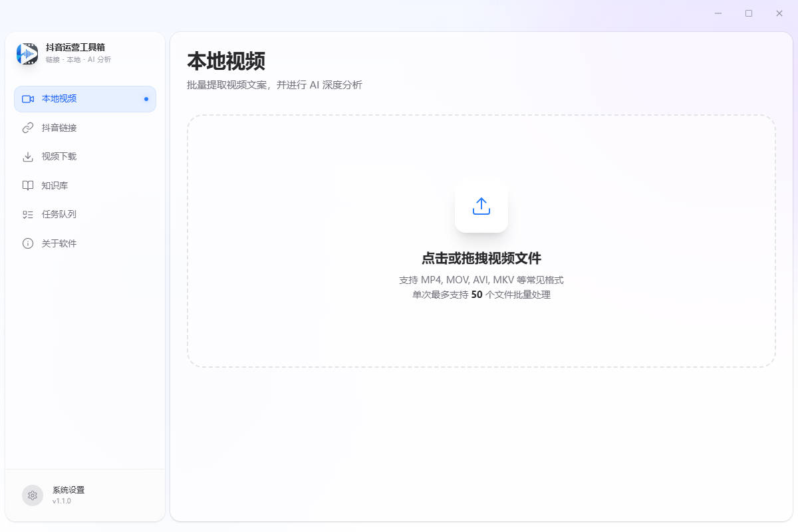The height and width of the screenshot is (532, 798).
Task: Click the gear icon for 系统设置
Action: tap(33, 495)
